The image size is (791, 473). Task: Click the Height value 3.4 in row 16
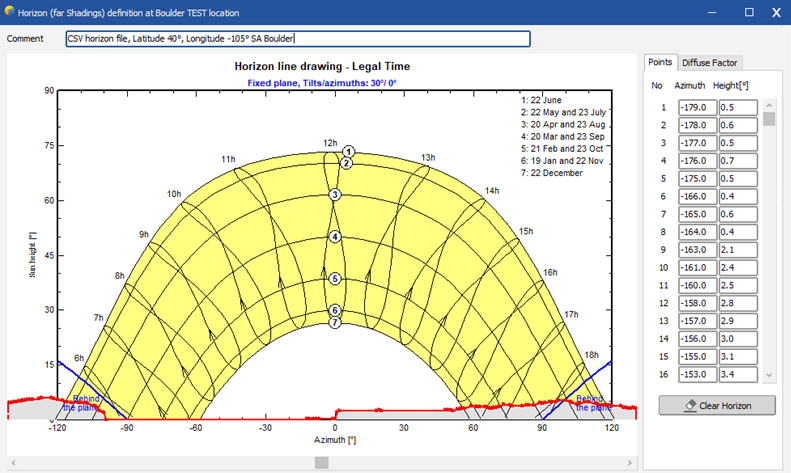point(738,374)
